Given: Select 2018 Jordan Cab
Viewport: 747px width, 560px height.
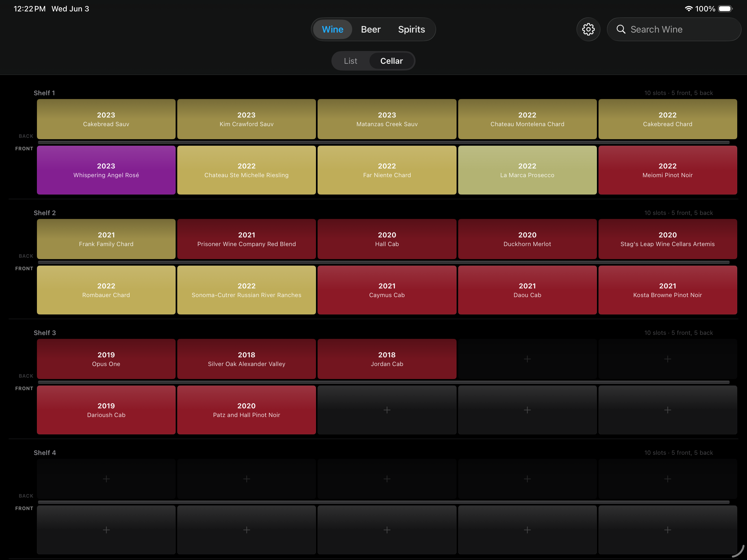Looking at the screenshot, I should (x=387, y=359).
